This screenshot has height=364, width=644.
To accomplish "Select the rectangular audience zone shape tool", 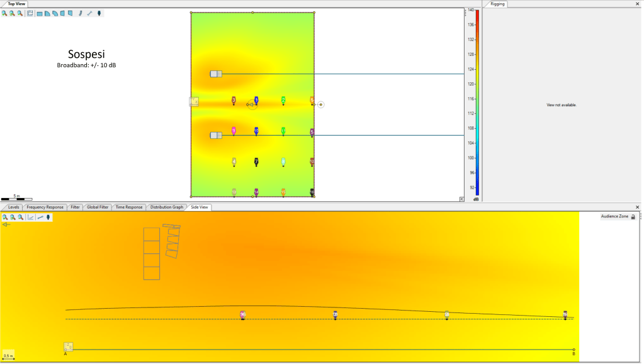I will point(40,13).
